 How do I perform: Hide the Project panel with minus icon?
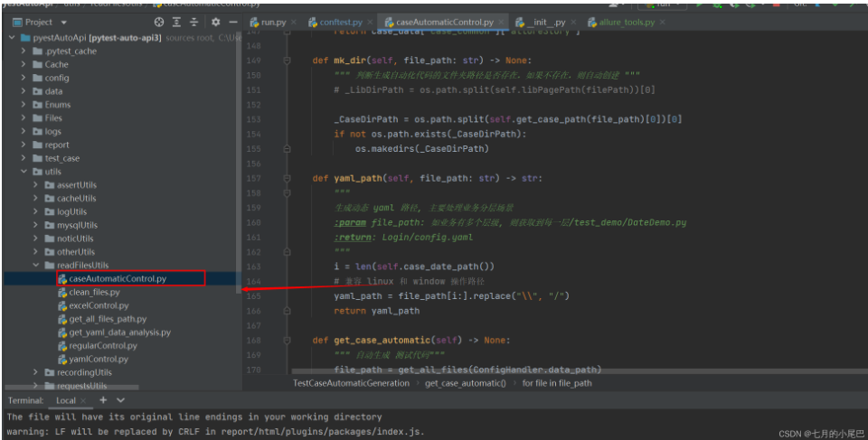point(233,23)
